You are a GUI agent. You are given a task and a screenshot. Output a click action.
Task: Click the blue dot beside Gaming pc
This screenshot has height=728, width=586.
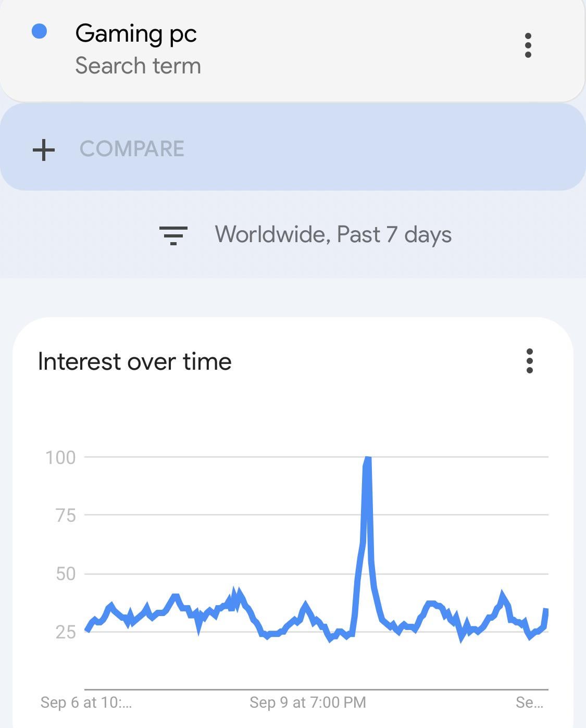tap(40, 32)
